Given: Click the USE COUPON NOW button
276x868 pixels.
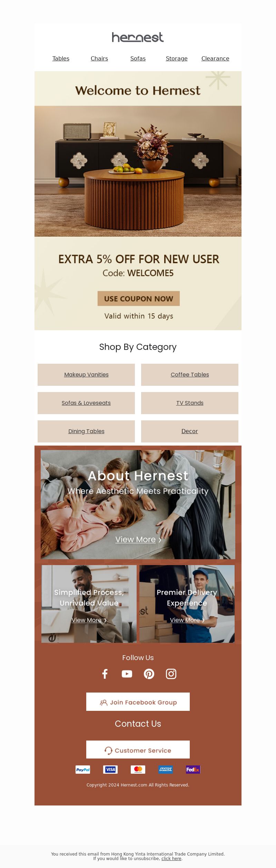Looking at the screenshot, I should (139, 299).
